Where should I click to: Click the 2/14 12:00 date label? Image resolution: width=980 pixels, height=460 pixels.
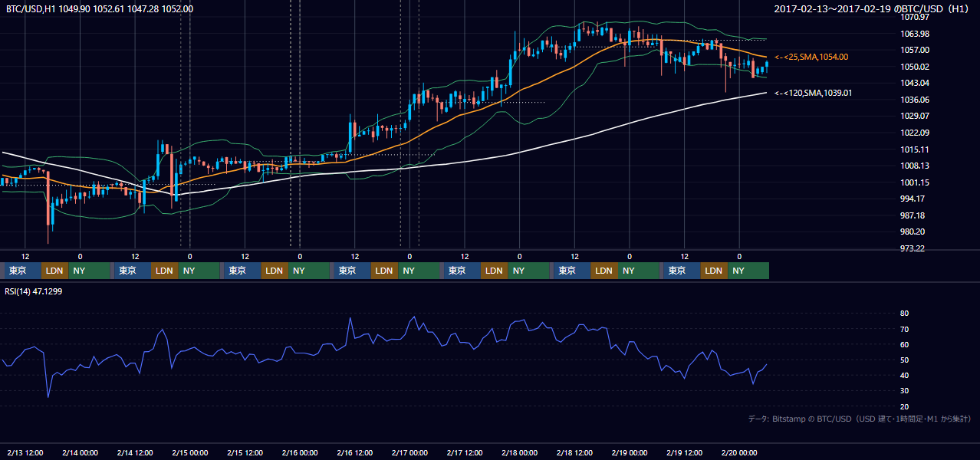click(x=135, y=452)
